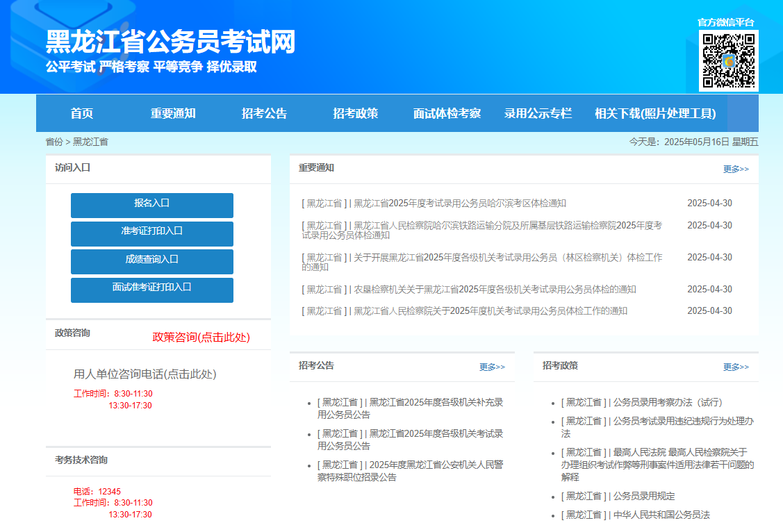
Task: Open notice 哈尔滨考区体检通知
Action: coord(434,203)
